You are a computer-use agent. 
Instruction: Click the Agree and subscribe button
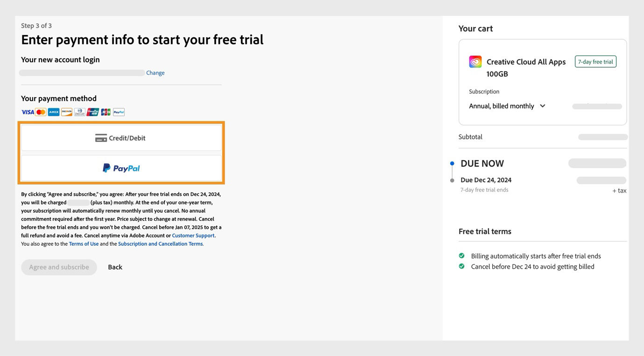(x=59, y=267)
